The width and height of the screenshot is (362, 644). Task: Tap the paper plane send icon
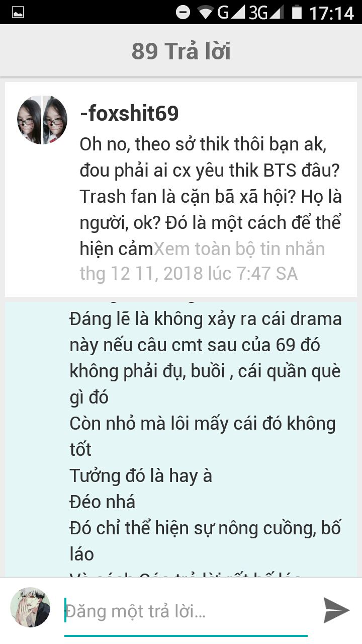tap(336, 610)
